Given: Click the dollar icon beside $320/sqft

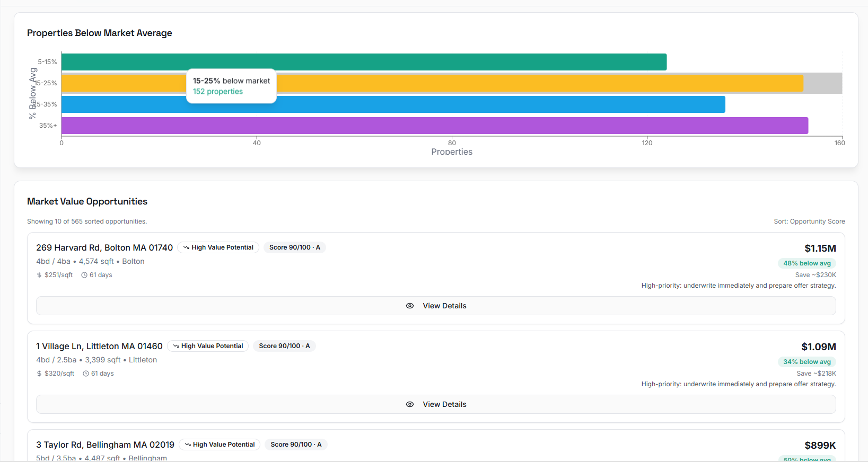Looking at the screenshot, I should click(39, 374).
